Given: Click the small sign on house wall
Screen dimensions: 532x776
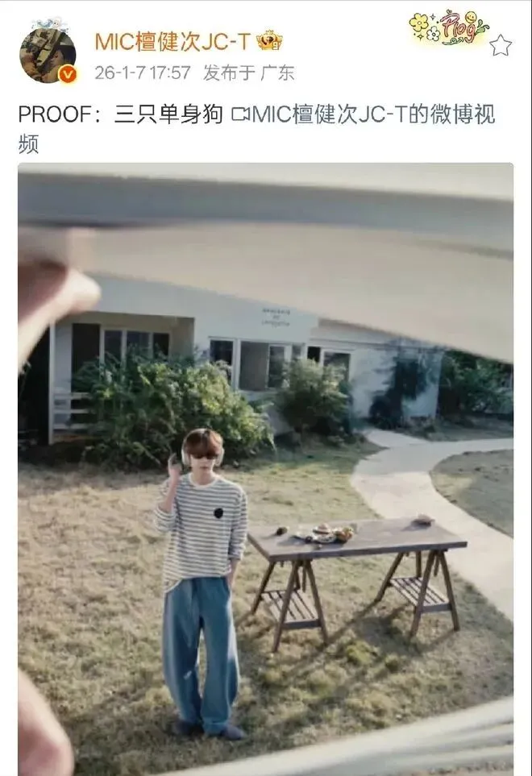Looking at the screenshot, I should click(276, 316).
